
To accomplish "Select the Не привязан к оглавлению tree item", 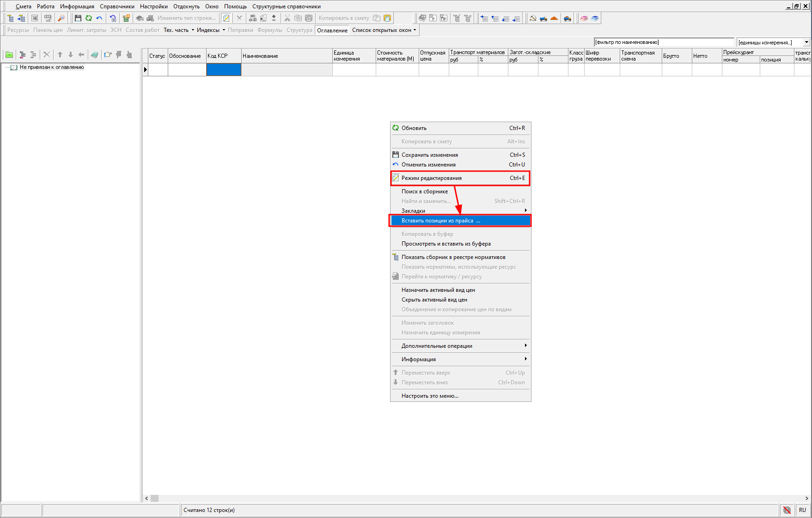I will pos(52,67).
